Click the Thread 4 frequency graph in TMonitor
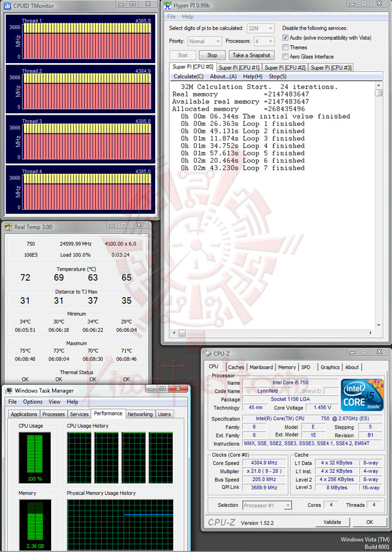The image size is (392, 552). pyautogui.click(x=87, y=192)
